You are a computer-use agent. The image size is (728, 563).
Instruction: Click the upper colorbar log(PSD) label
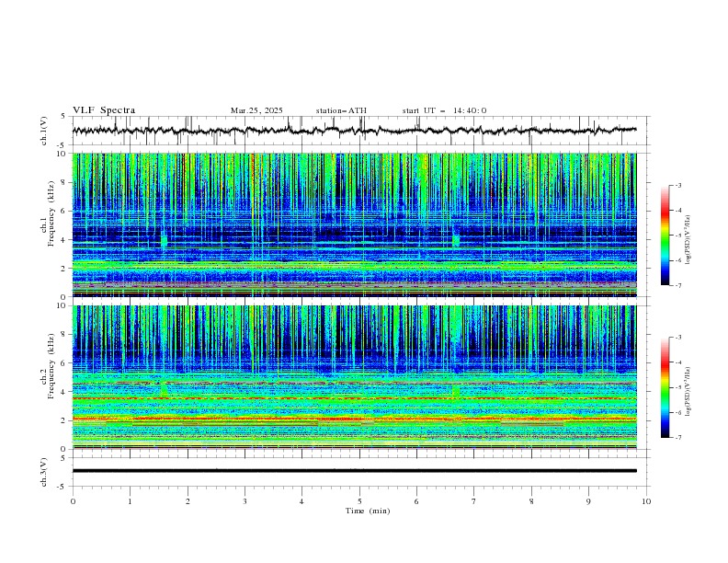click(688, 239)
